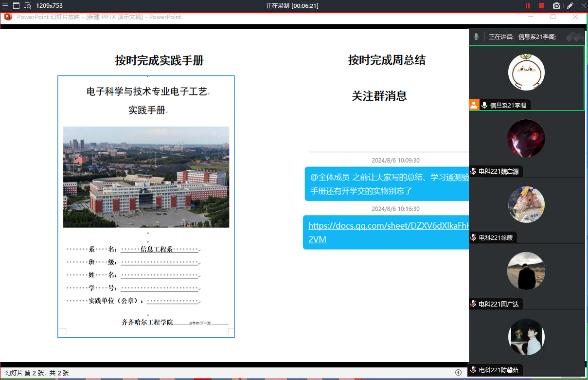Open recorder hamburger menu

click(5, 6)
